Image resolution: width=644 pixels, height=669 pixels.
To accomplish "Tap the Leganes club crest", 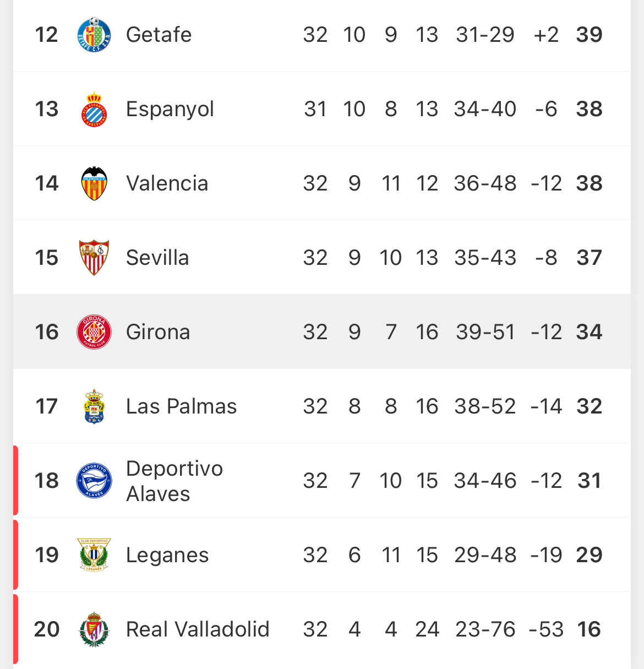I will [x=94, y=555].
